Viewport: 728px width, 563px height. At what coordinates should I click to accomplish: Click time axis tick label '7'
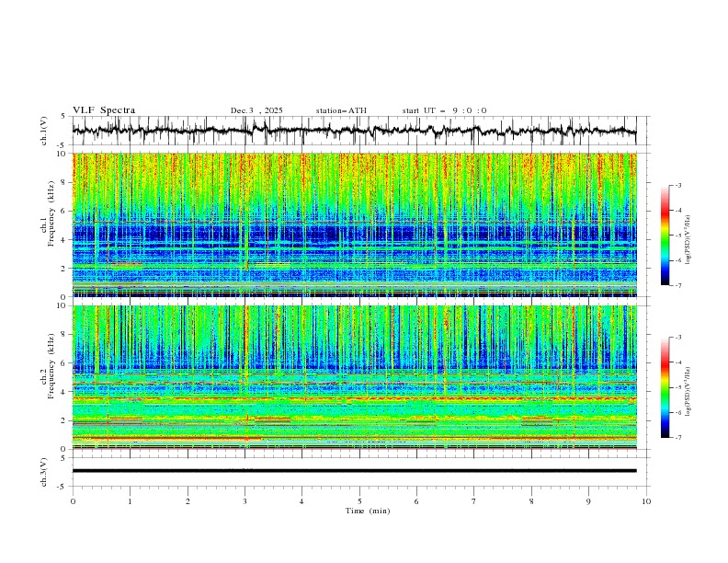click(474, 501)
